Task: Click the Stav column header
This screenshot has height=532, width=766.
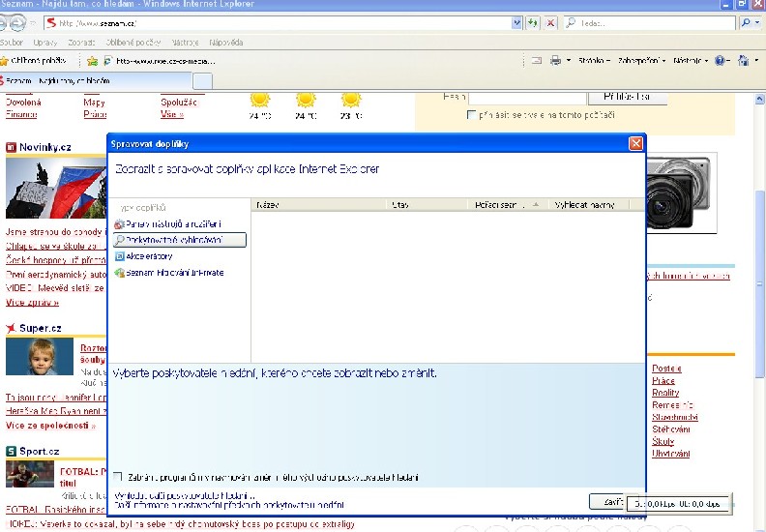Action: click(x=427, y=205)
